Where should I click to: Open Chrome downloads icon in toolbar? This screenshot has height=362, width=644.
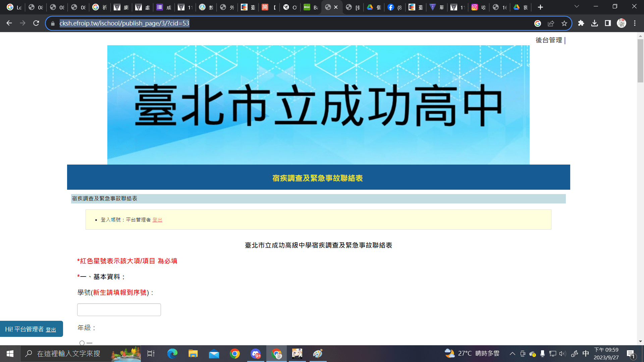pyautogui.click(x=594, y=23)
